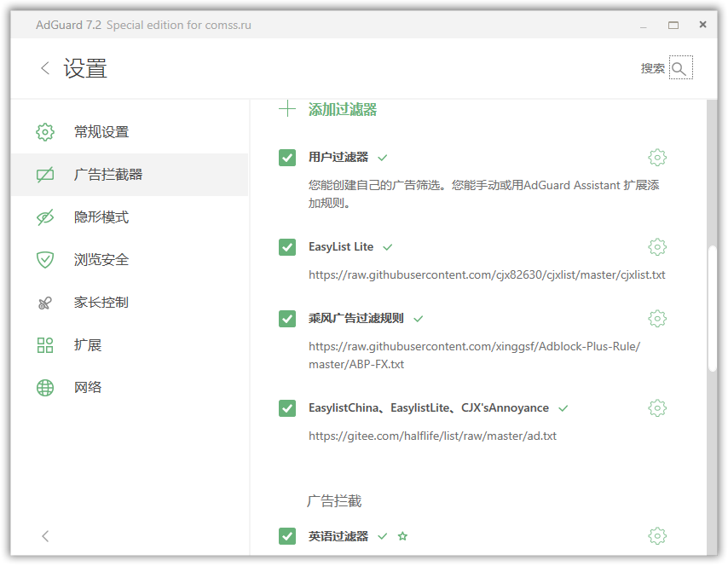The width and height of the screenshot is (728, 566).
Task: Click the 设置 page heading
Action: pyautogui.click(x=85, y=68)
